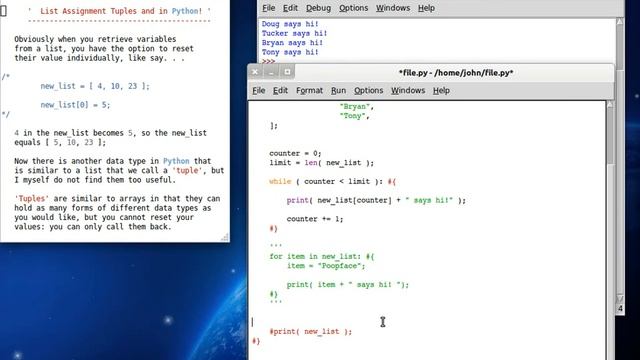Click the 'counter += 1;' line

[x=315, y=219]
